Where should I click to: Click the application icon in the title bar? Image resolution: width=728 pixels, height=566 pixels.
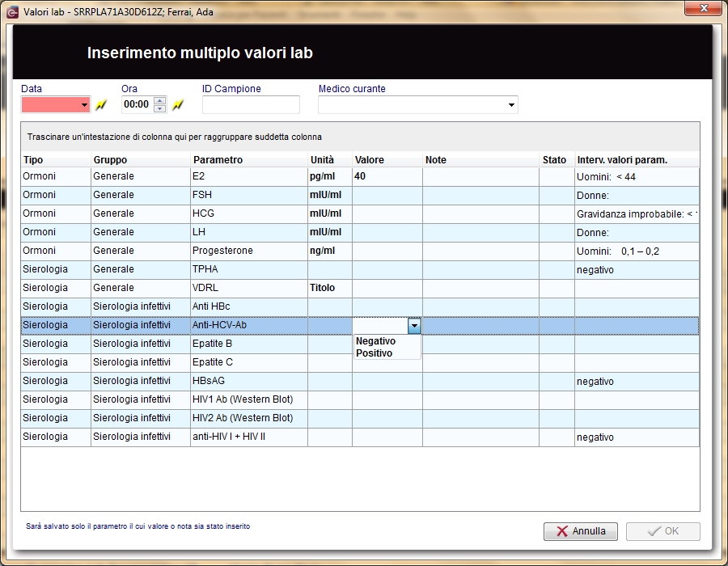click(13, 12)
